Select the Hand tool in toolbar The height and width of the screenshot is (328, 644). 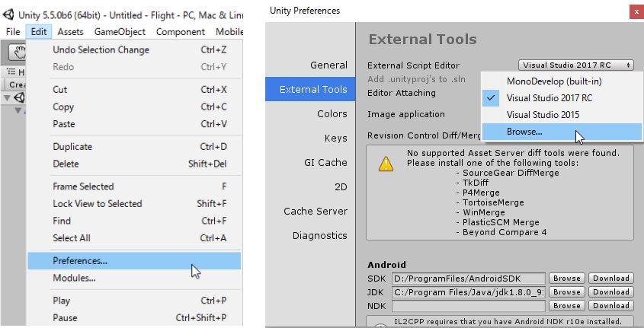point(19,52)
